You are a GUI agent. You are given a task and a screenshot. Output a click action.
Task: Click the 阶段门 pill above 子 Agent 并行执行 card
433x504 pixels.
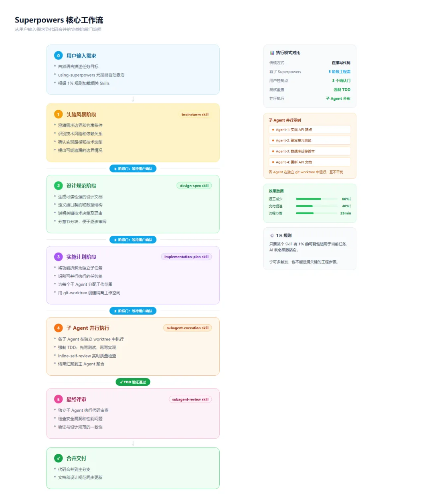pyautogui.click(x=133, y=311)
